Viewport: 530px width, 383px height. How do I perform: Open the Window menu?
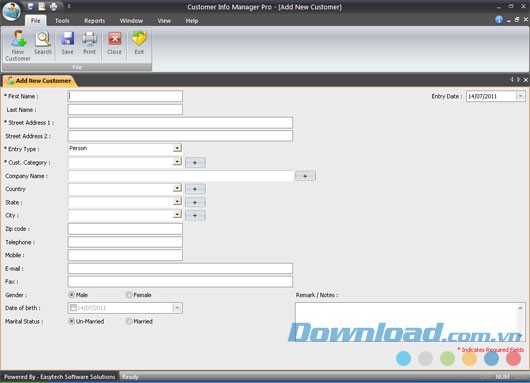click(x=131, y=21)
